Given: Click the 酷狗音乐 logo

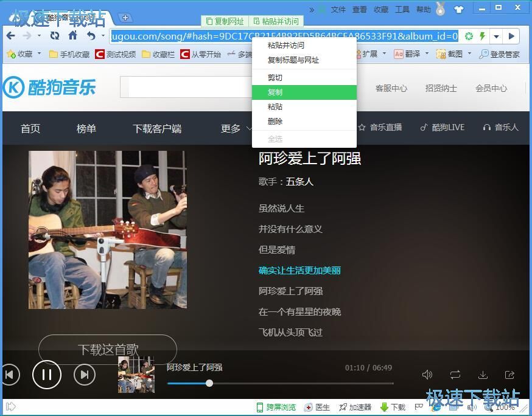Looking at the screenshot, I should [49, 87].
